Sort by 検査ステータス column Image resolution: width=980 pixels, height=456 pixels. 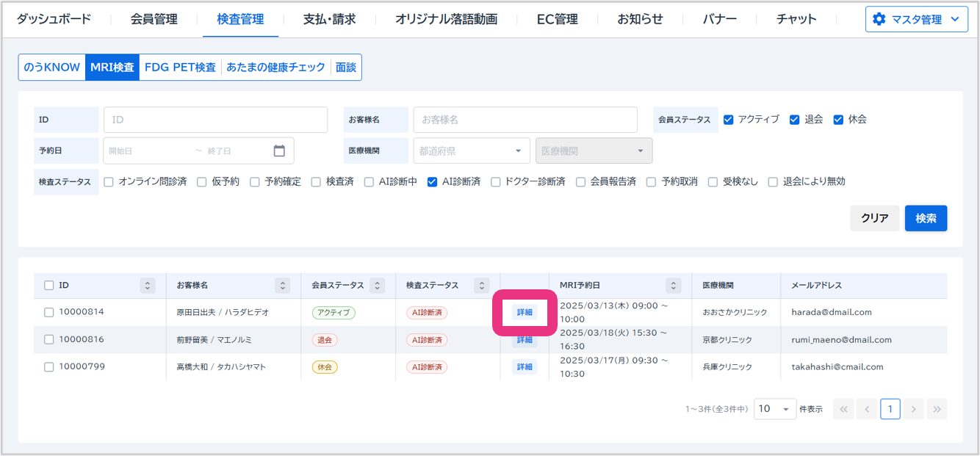pyautogui.click(x=482, y=286)
